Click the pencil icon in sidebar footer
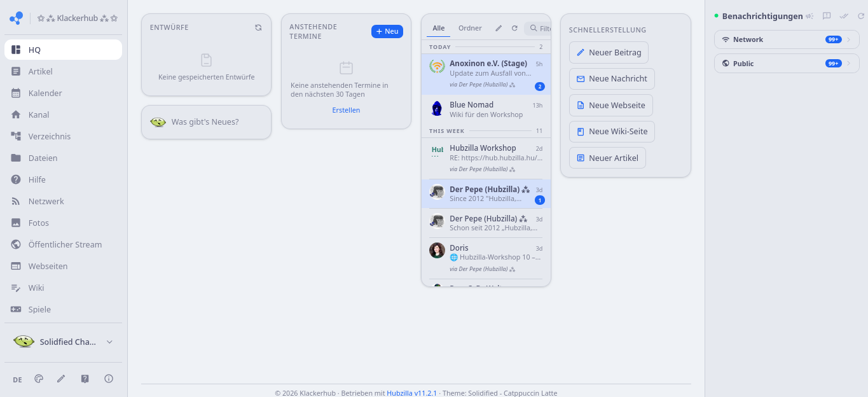Image resolution: width=868 pixels, height=397 pixels. coord(61,379)
